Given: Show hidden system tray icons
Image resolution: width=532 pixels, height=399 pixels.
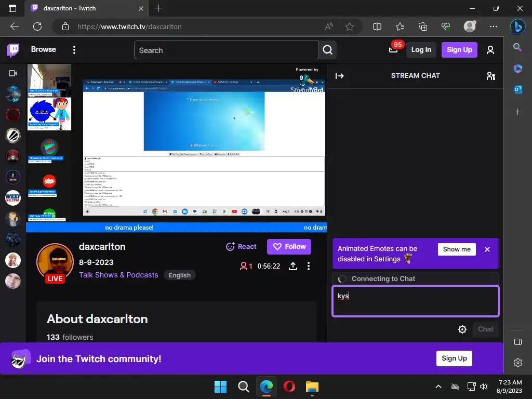Looking at the screenshot, I should click(x=438, y=387).
